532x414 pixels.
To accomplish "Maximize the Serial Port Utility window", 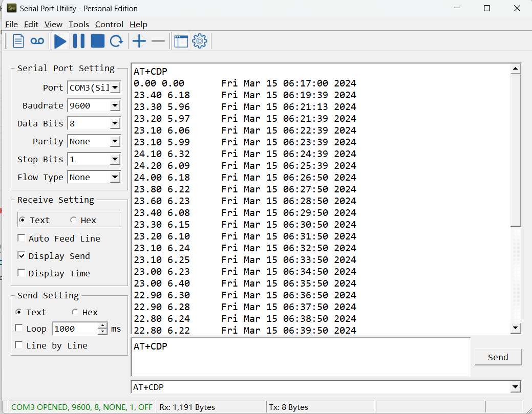I will (487, 8).
